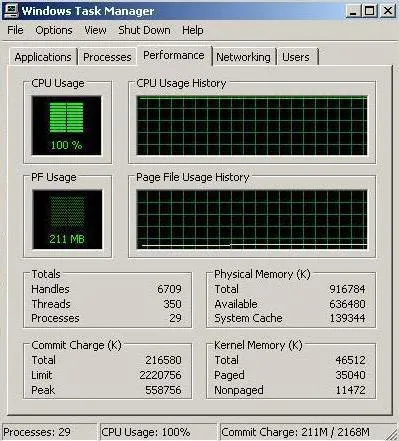Click the CPU Usage 100 % meter
The height and width of the screenshot is (441, 399).
point(66,125)
